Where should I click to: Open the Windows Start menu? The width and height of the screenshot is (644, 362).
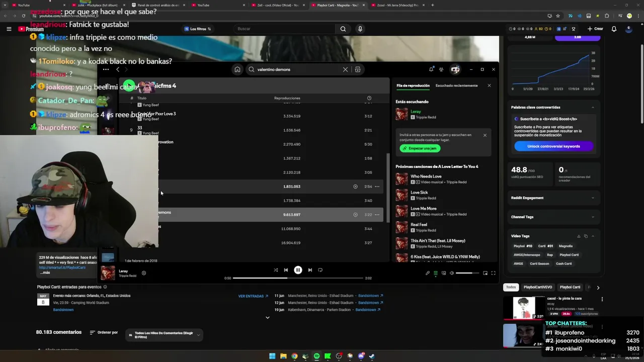pyautogui.click(x=272, y=356)
